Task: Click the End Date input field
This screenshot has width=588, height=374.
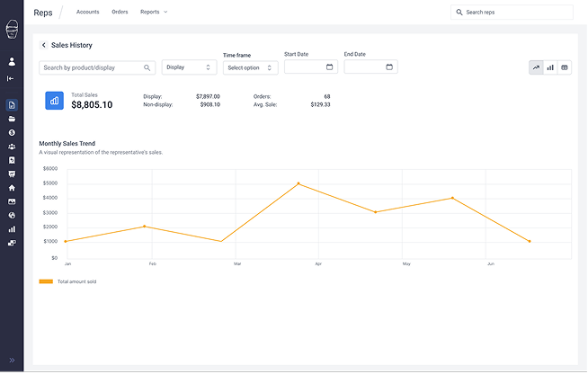Action: pyautogui.click(x=370, y=67)
